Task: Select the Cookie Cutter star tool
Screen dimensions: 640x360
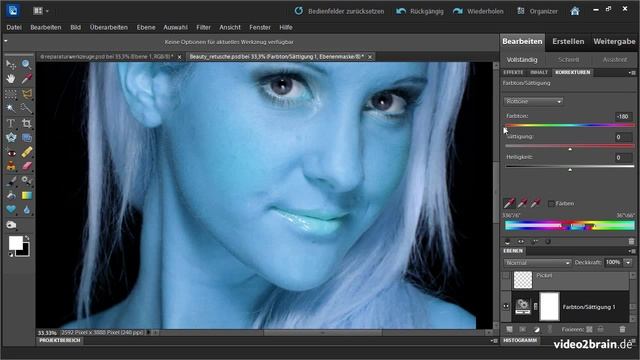Action: coord(11,138)
